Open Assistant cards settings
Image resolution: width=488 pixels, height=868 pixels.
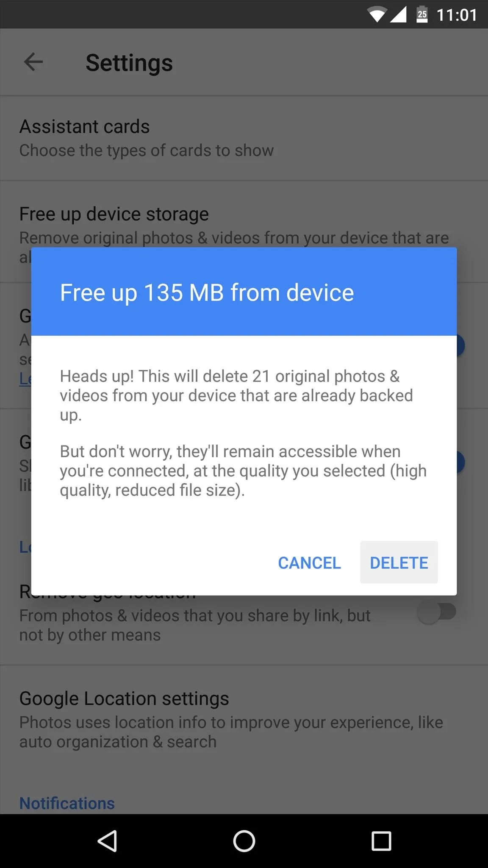(x=244, y=138)
